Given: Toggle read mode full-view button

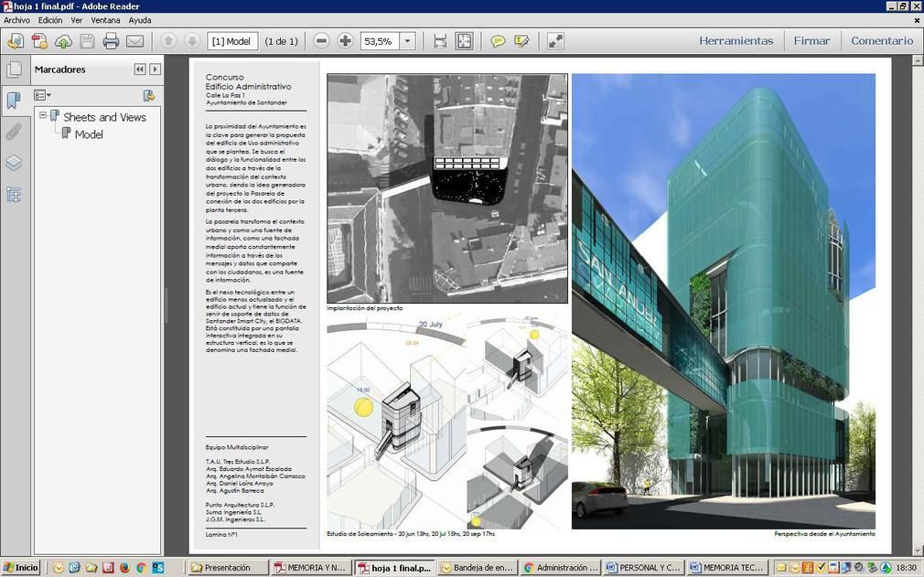Looking at the screenshot, I should point(555,41).
